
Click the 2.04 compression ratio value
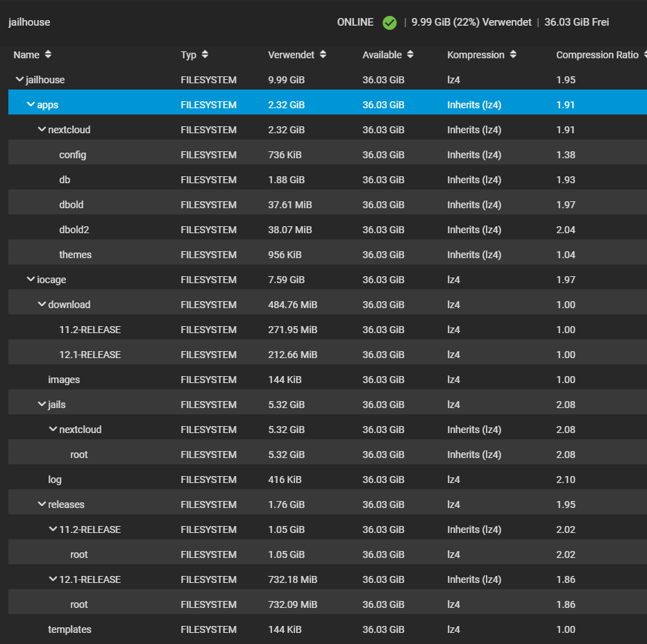coord(566,230)
